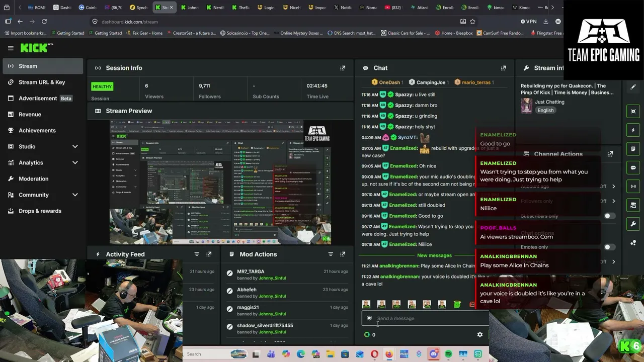Click the Kick logo
Viewport: 644px width, 362px height.
pos(37,48)
